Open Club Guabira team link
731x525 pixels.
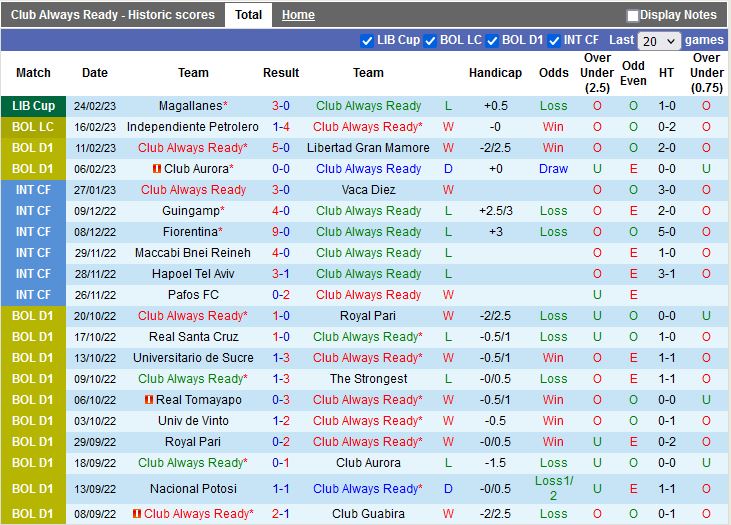click(368, 513)
